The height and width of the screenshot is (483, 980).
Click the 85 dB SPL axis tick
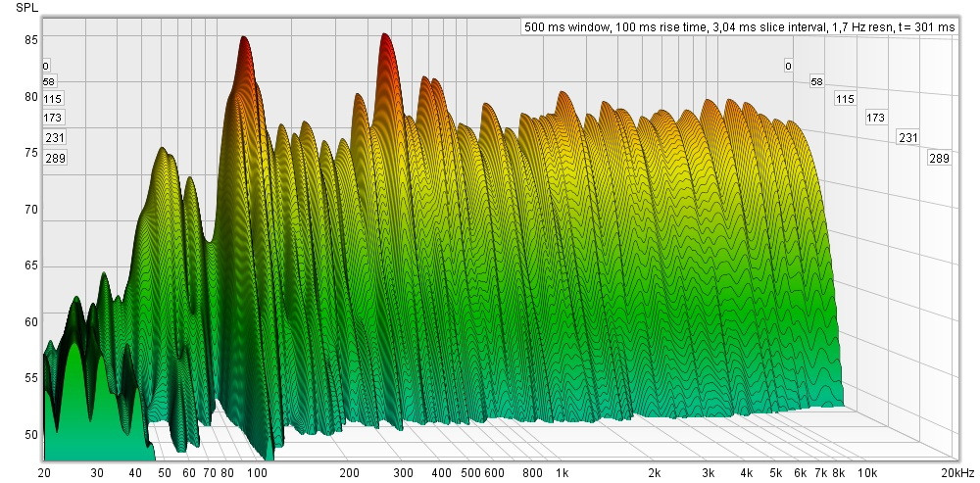coord(31,40)
